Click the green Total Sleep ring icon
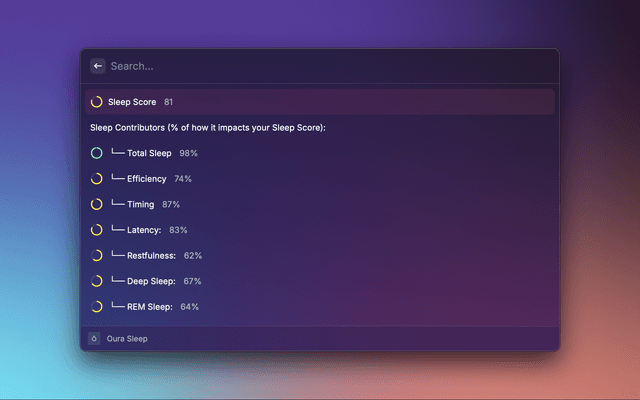Screen dimensions: 640x400 [x=97, y=153]
